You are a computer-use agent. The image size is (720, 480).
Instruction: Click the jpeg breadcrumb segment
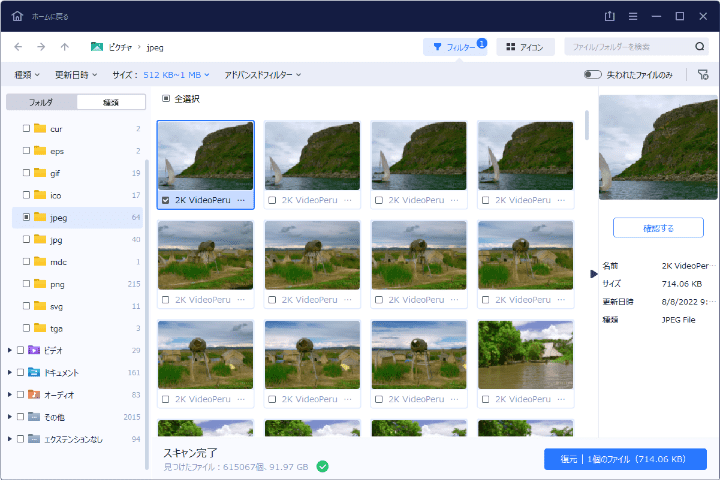(x=155, y=47)
